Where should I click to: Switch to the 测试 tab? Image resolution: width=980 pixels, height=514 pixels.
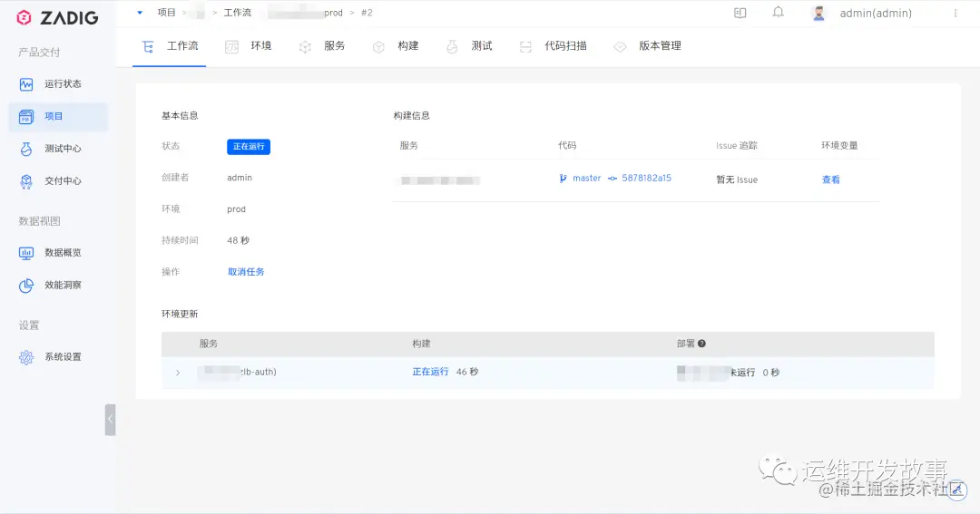pos(482,45)
